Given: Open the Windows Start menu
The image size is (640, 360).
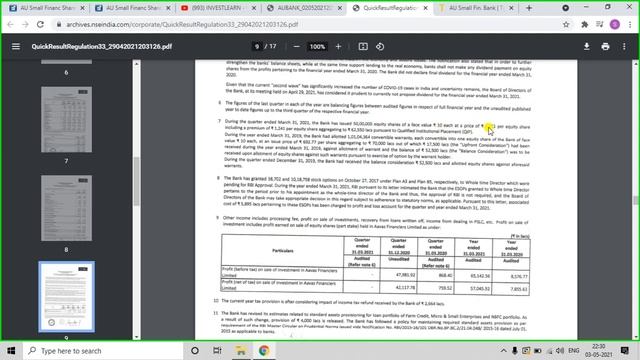Looking at the screenshot, I should pyautogui.click(x=11, y=351).
